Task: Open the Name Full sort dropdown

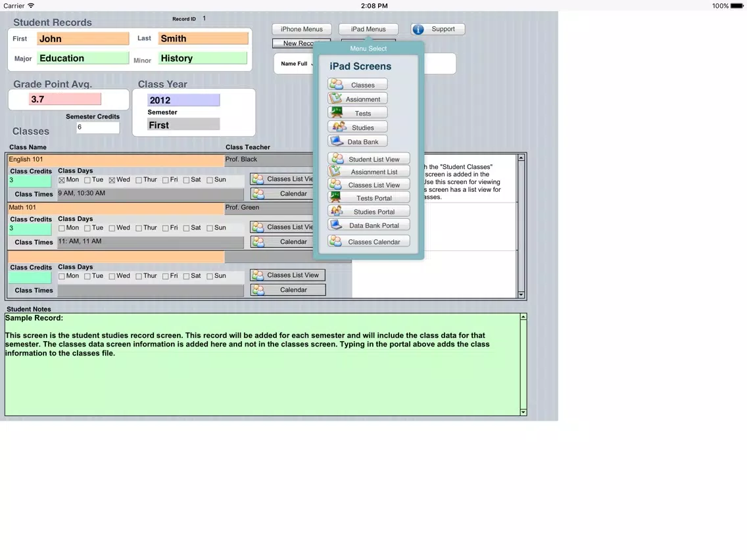Action: 297,64
